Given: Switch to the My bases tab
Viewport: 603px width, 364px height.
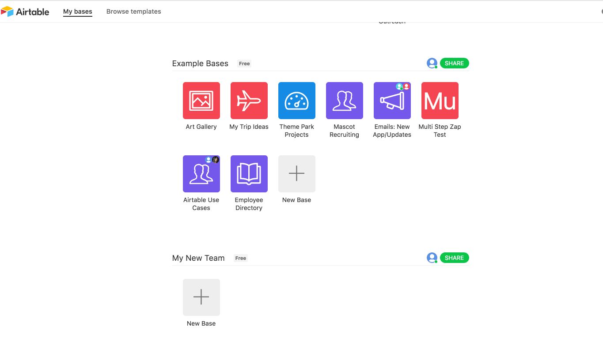Looking at the screenshot, I should [77, 11].
